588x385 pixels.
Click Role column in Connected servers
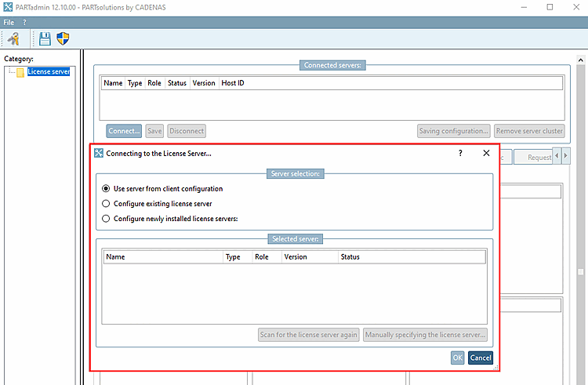point(154,83)
